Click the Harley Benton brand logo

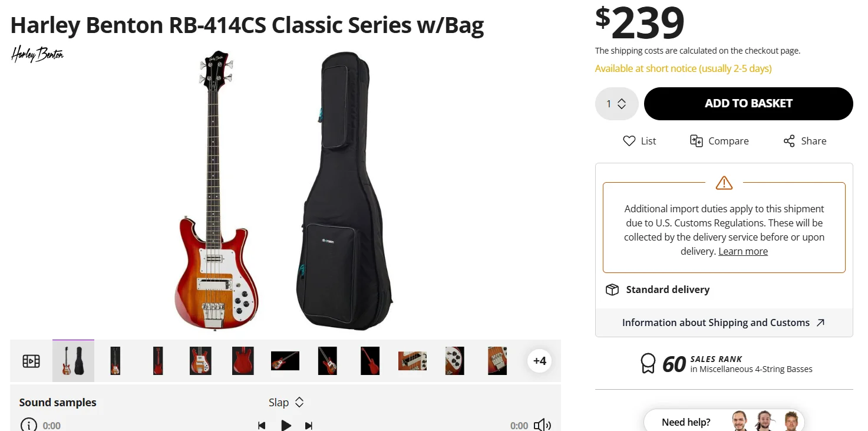[37, 55]
